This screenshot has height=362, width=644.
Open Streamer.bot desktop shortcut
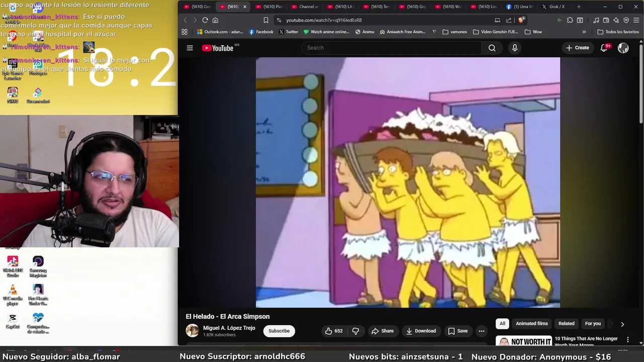pyautogui.click(x=38, y=95)
